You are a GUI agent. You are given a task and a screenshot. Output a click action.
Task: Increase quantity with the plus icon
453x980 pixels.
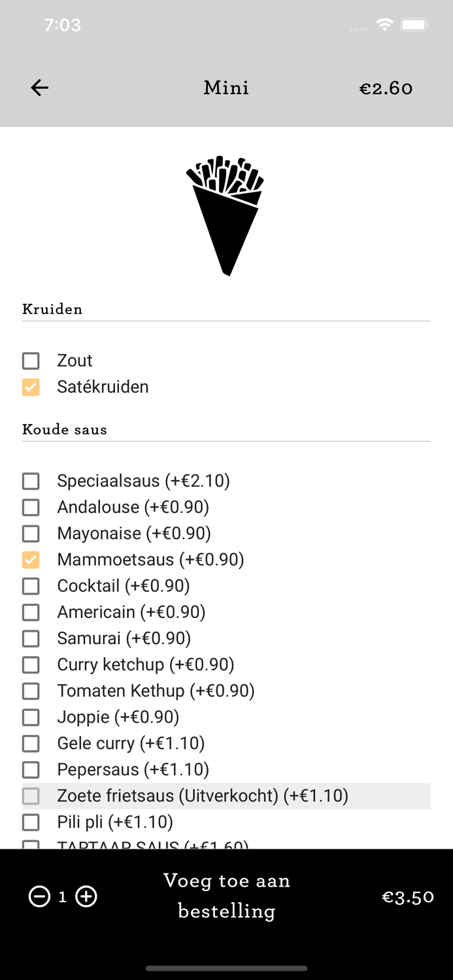(86, 897)
